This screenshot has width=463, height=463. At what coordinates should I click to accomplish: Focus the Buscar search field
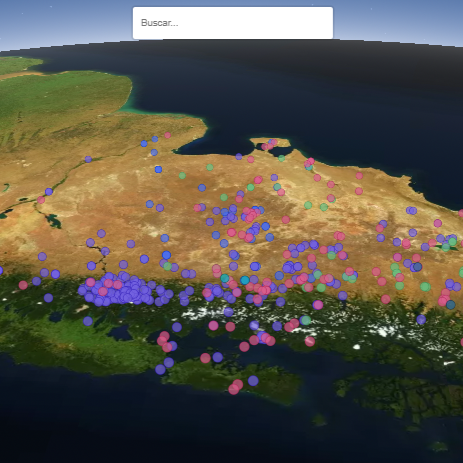coord(233,23)
